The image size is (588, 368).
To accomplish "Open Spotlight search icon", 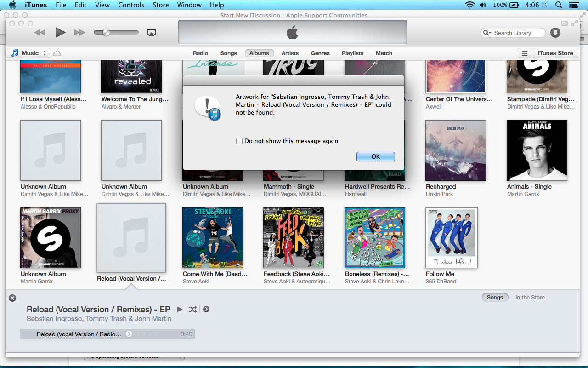I will click(x=559, y=5).
